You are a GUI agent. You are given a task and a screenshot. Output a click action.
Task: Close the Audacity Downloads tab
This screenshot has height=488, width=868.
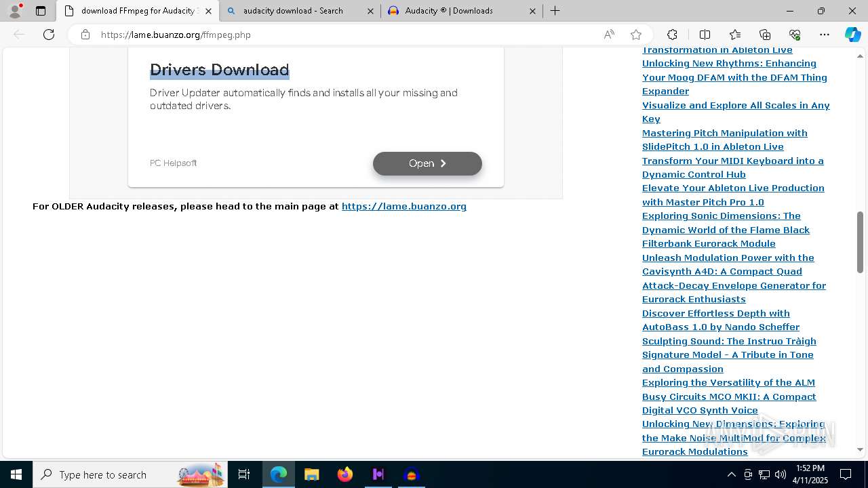[x=532, y=11]
